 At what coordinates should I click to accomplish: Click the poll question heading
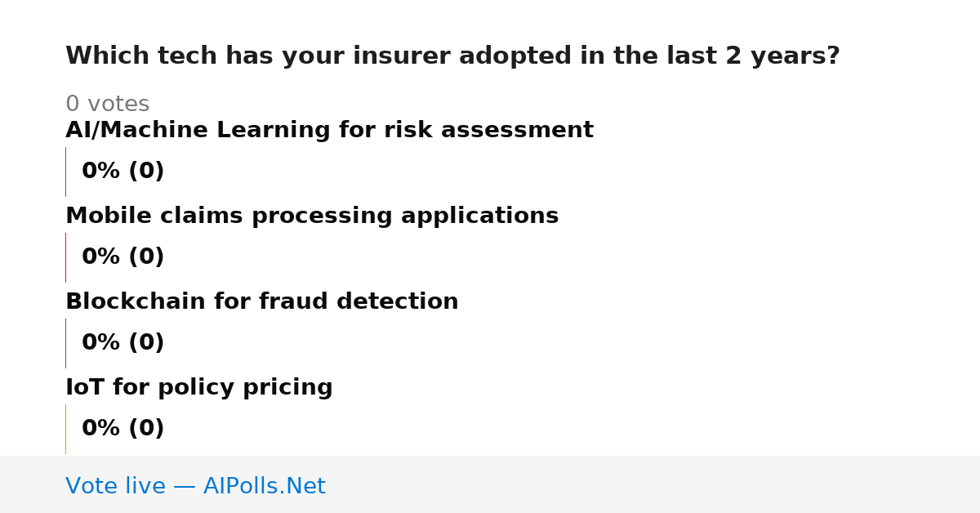point(452,56)
